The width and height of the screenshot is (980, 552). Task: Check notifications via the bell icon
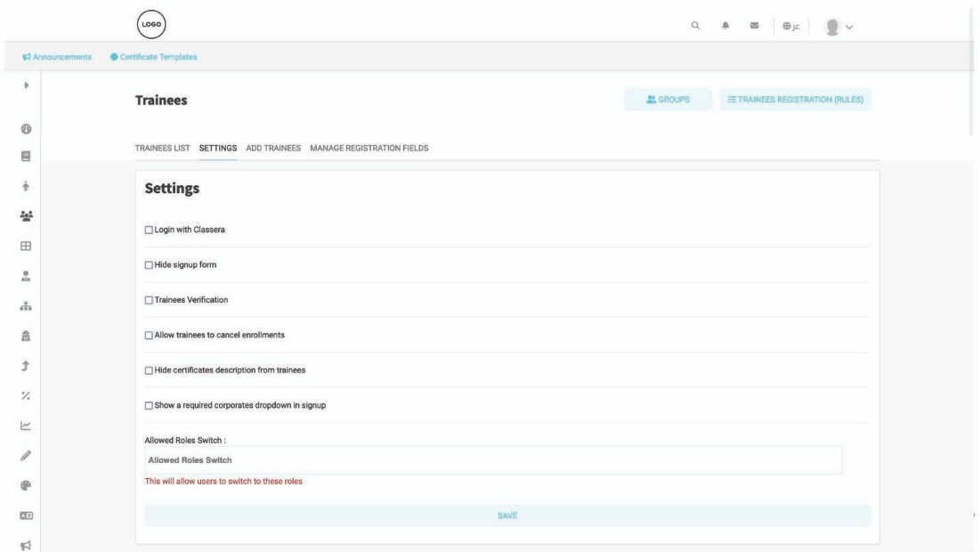pyautogui.click(x=724, y=26)
